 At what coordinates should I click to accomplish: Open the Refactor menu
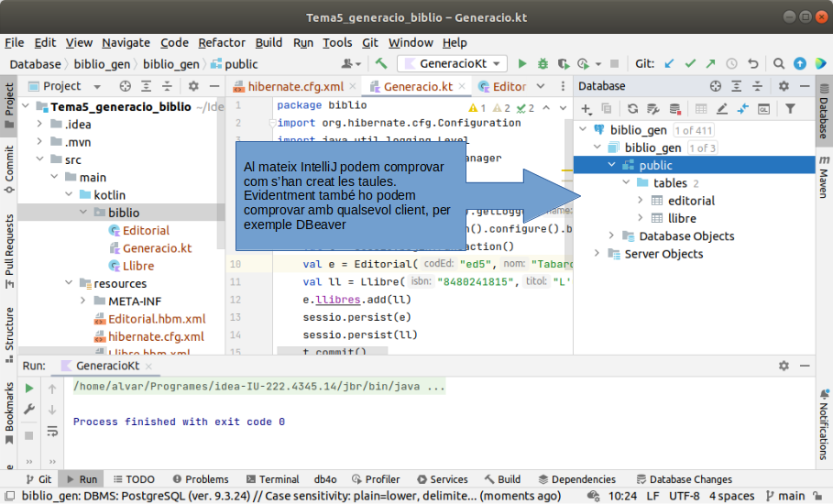tap(222, 42)
